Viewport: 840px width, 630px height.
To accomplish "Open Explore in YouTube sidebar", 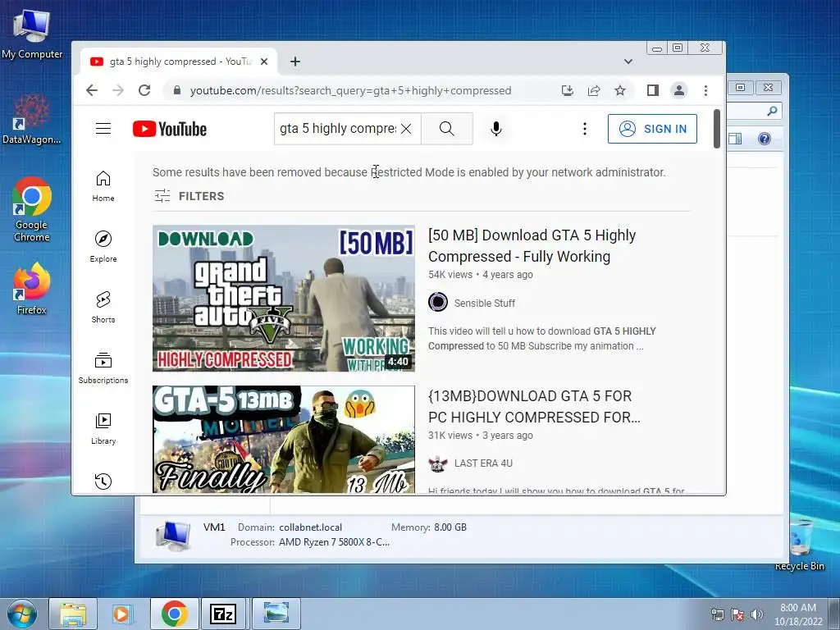I will click(x=103, y=246).
